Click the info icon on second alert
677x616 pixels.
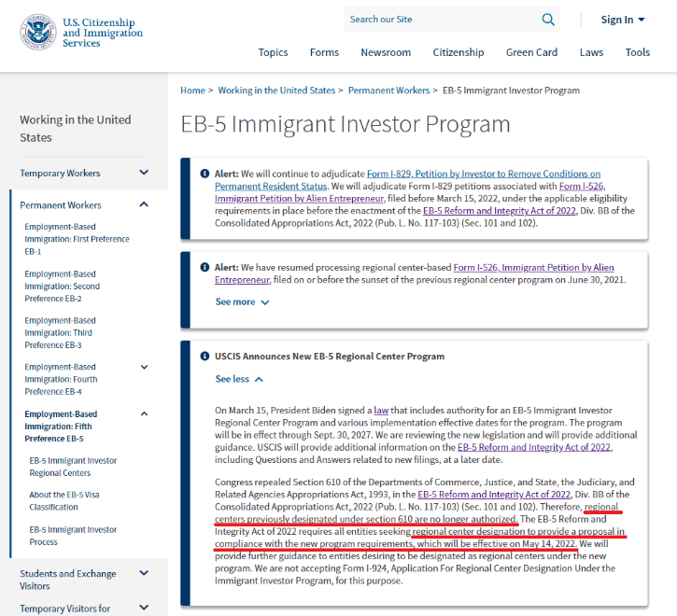[x=205, y=268]
